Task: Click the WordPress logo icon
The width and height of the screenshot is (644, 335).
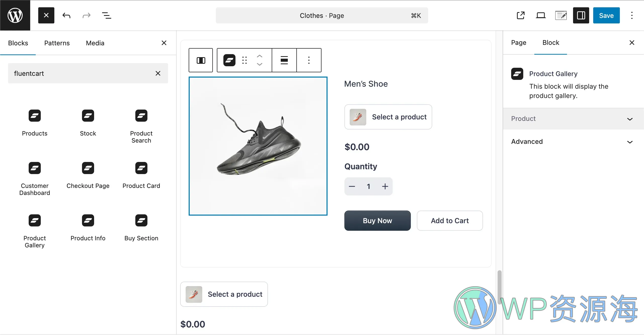Action: pos(15,15)
